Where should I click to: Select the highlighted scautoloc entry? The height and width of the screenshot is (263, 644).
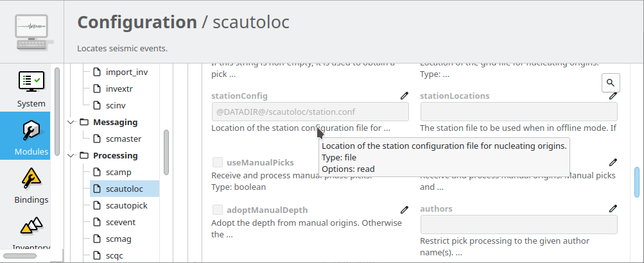point(125,189)
